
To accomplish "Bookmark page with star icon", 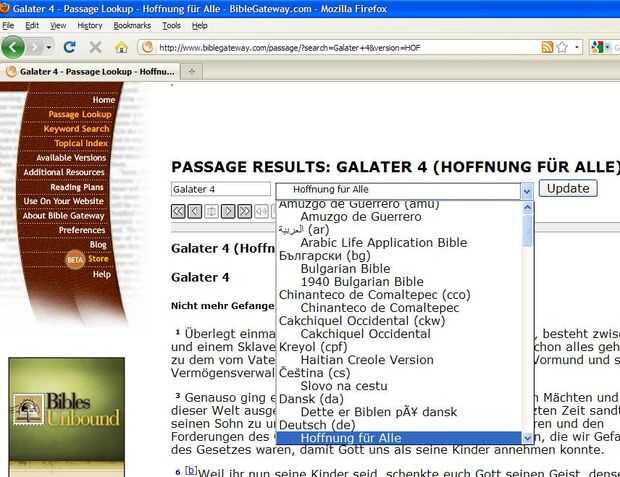I will 562,47.
